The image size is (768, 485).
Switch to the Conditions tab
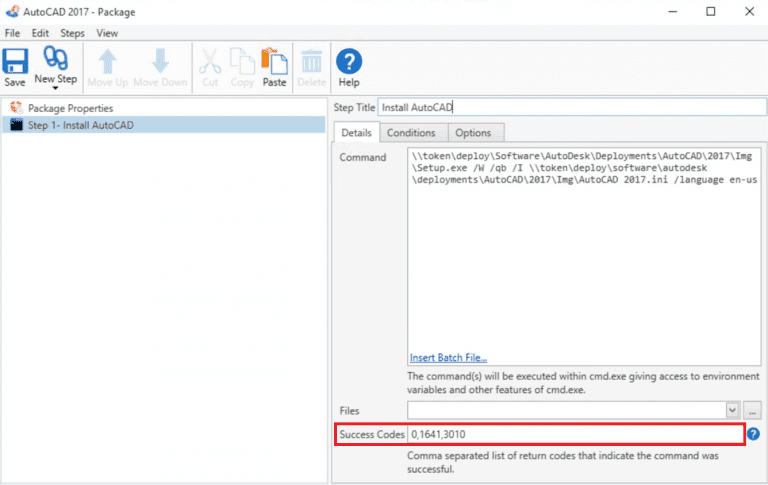tap(411, 133)
